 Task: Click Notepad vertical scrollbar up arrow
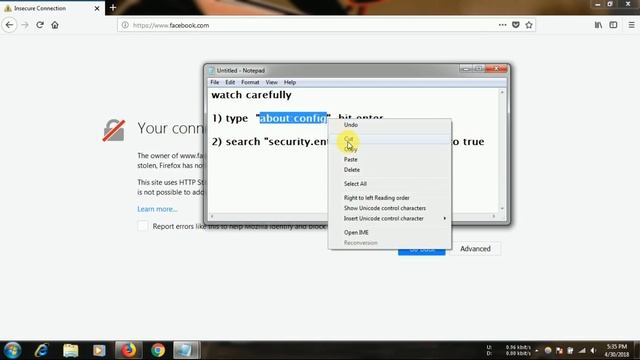coord(502,93)
